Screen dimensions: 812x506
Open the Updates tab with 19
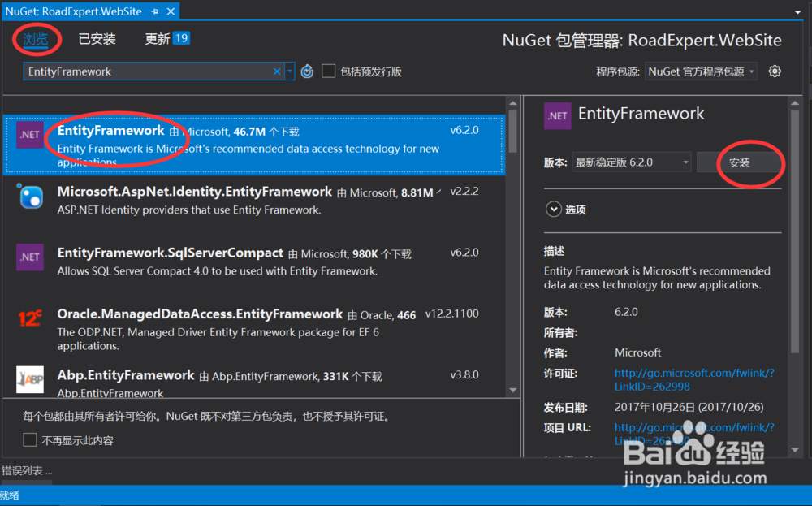pyautogui.click(x=166, y=39)
